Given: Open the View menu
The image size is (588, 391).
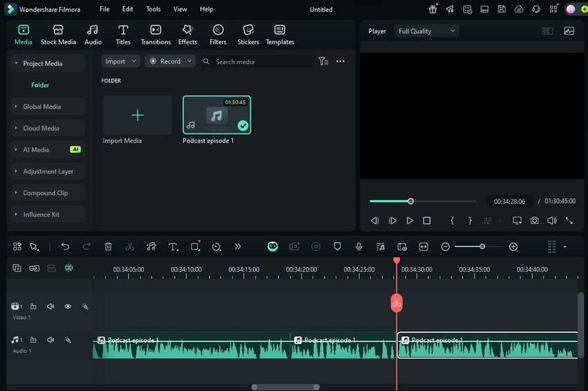Looking at the screenshot, I should point(180,9).
